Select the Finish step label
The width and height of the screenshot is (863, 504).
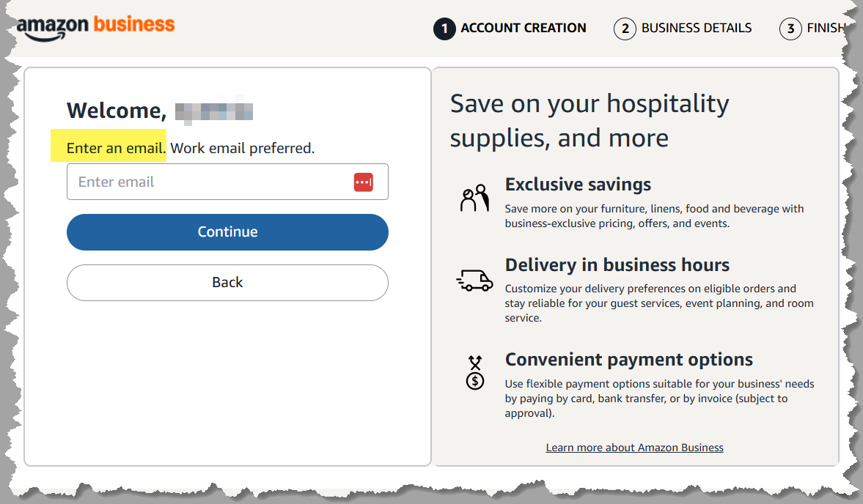(826, 28)
